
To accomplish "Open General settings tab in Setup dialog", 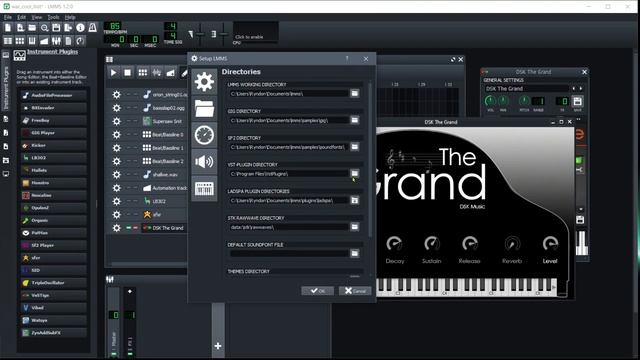I will point(204,82).
